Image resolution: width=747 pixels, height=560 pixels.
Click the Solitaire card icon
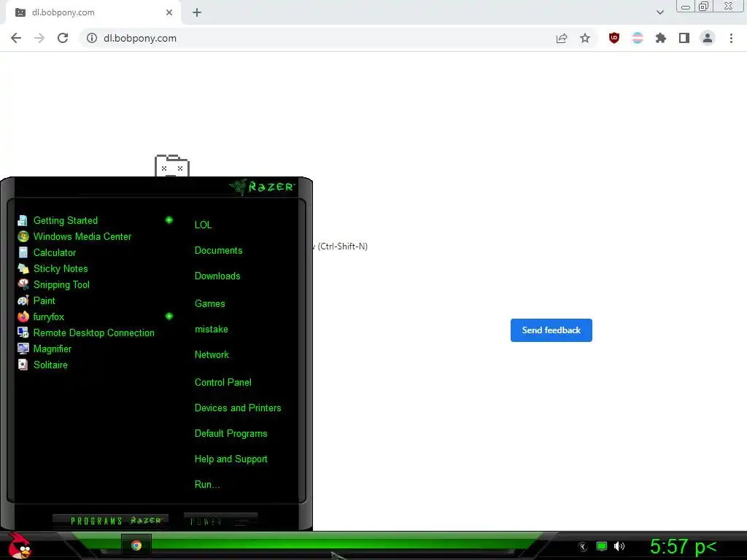[23, 365]
